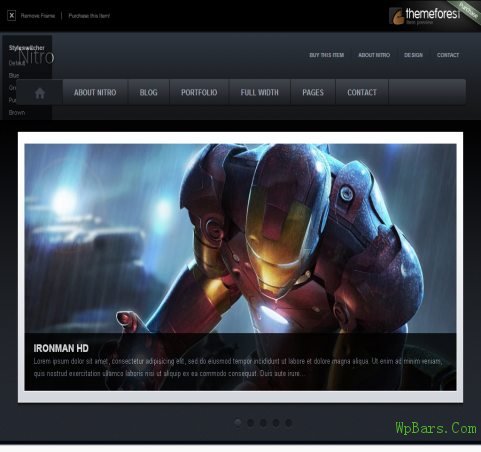Open the Buy This Item top link
This screenshot has height=452, width=481.
pos(326,55)
